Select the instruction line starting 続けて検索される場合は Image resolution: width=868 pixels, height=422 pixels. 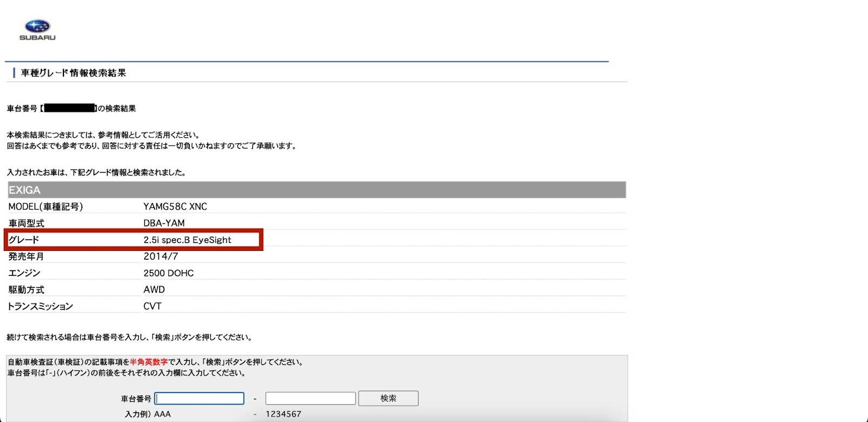[130, 337]
